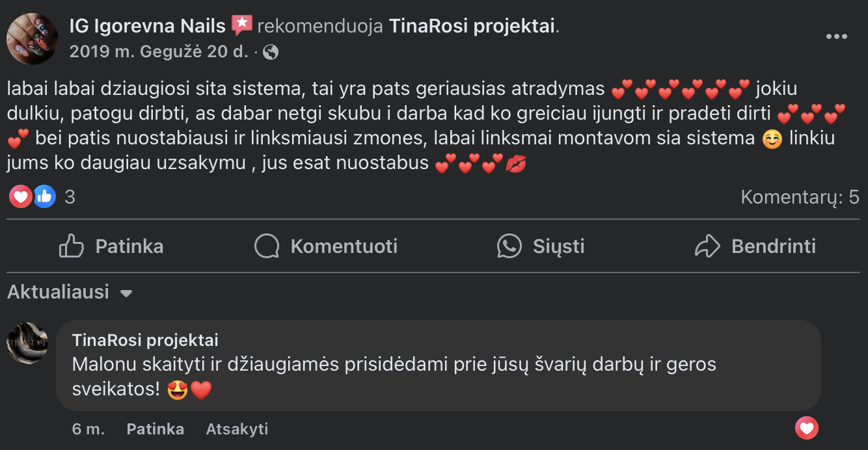Viewport: 868px width, 450px height.
Task: Click Patinka under TinaRosi's comment
Action: click(x=155, y=429)
